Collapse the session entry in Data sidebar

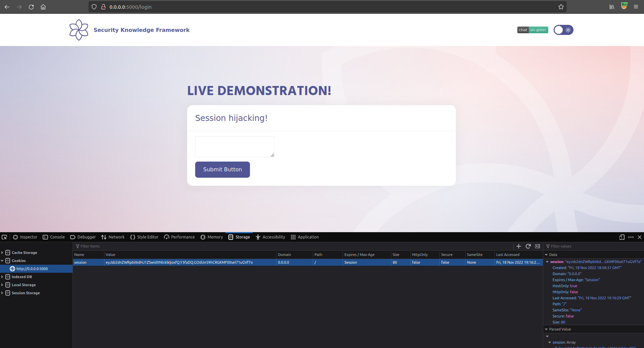[548, 262]
